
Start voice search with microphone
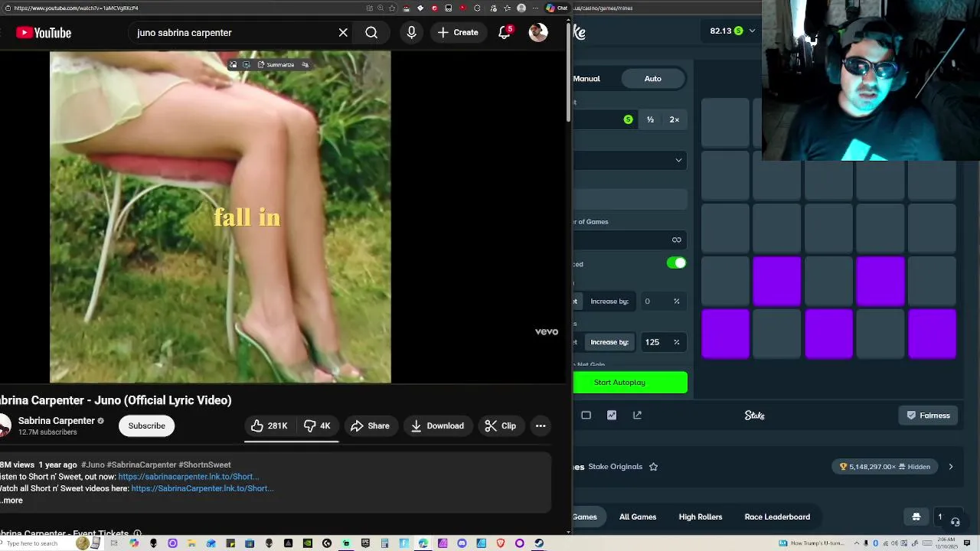(412, 33)
